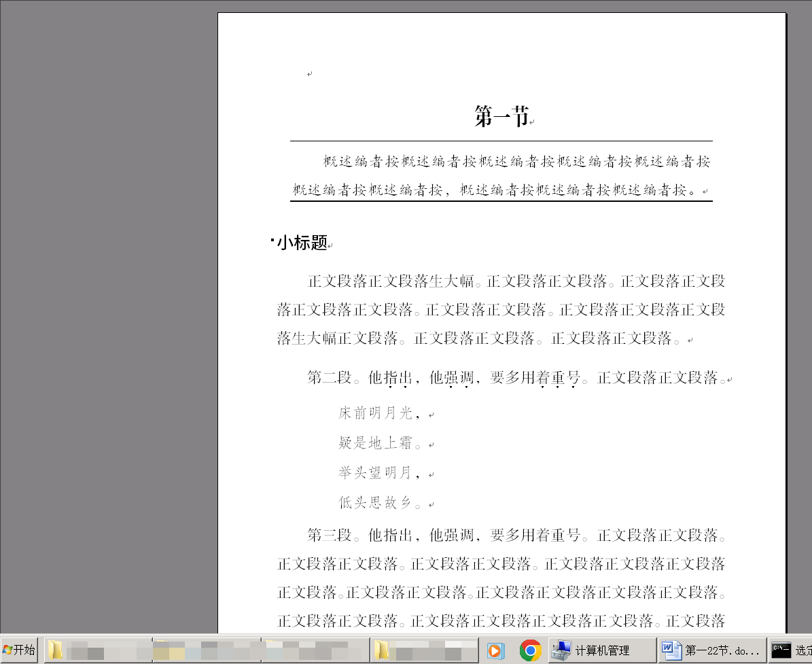Click the poem line 低头思故乡
Screen dimensions: 812x664
[375, 503]
